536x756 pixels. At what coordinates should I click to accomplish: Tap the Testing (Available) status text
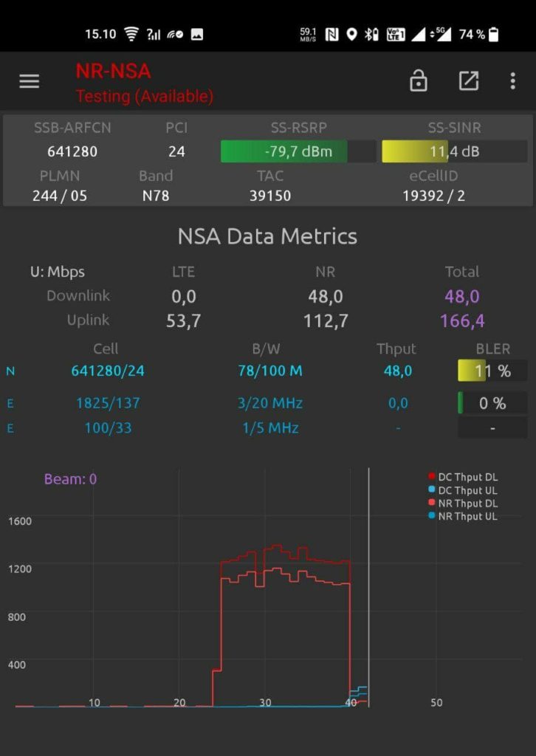click(145, 96)
